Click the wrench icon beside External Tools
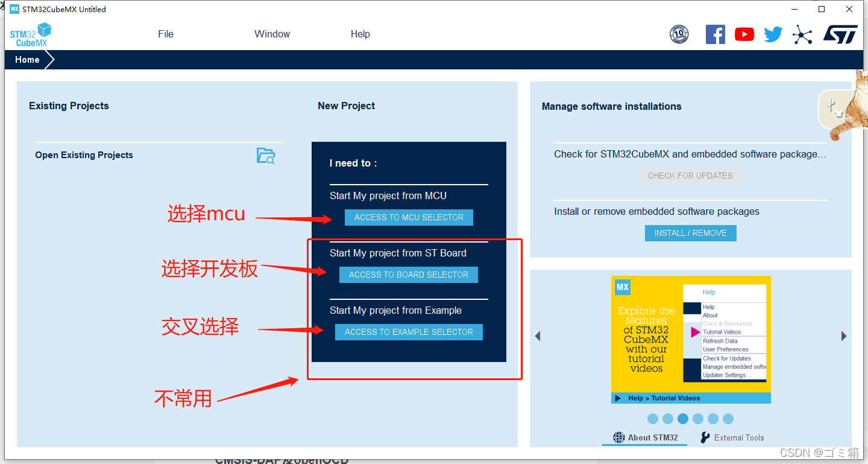The height and width of the screenshot is (464, 868). point(705,437)
